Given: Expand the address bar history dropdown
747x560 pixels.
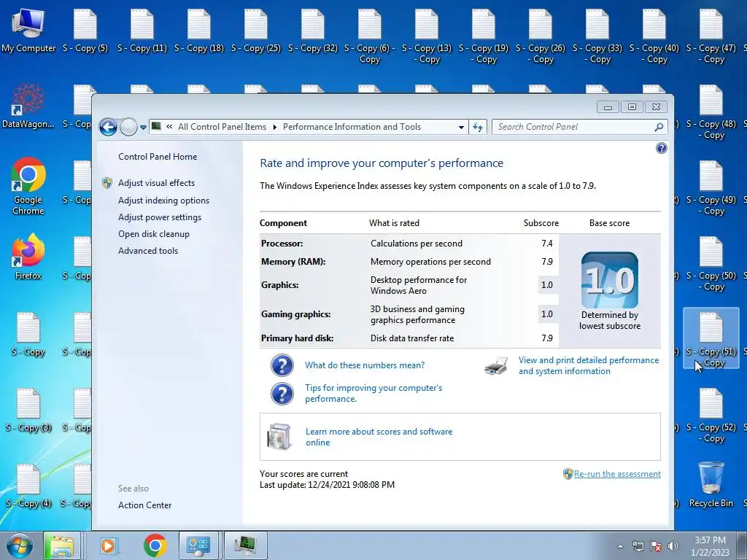Looking at the screenshot, I should click(x=461, y=127).
